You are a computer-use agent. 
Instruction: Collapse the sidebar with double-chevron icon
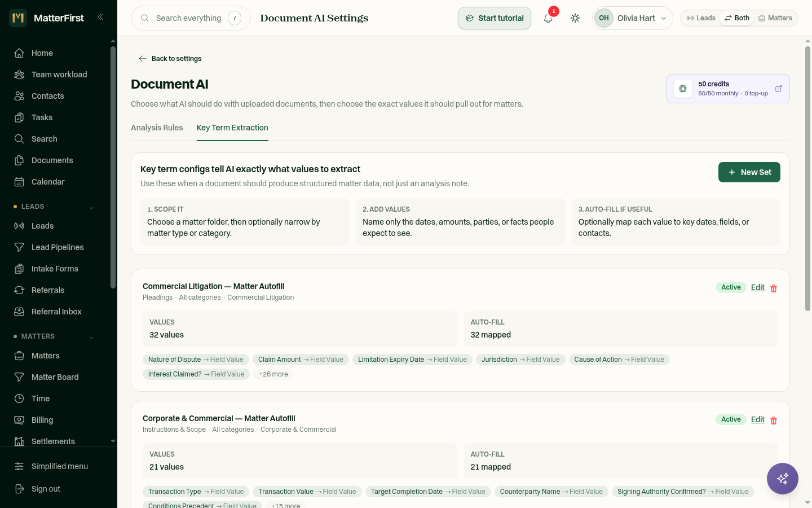click(100, 17)
